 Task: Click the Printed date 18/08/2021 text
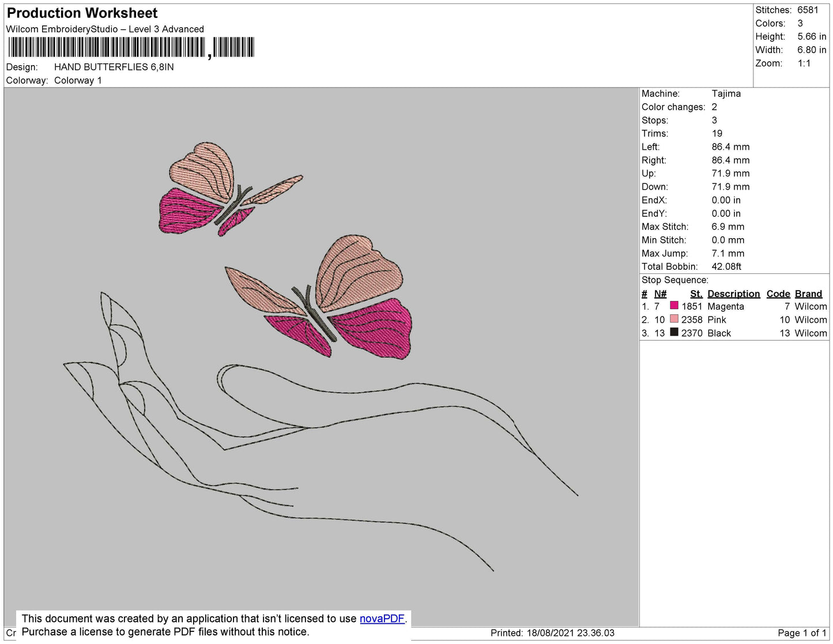click(x=552, y=632)
